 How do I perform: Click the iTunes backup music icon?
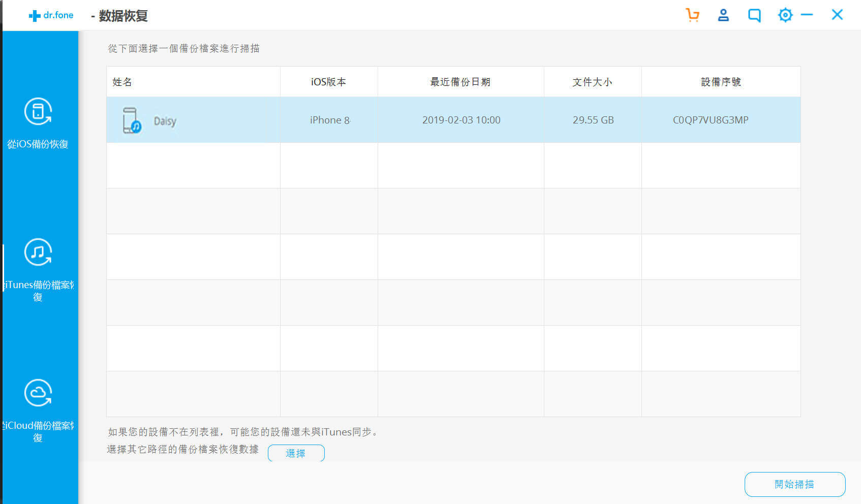pyautogui.click(x=38, y=252)
